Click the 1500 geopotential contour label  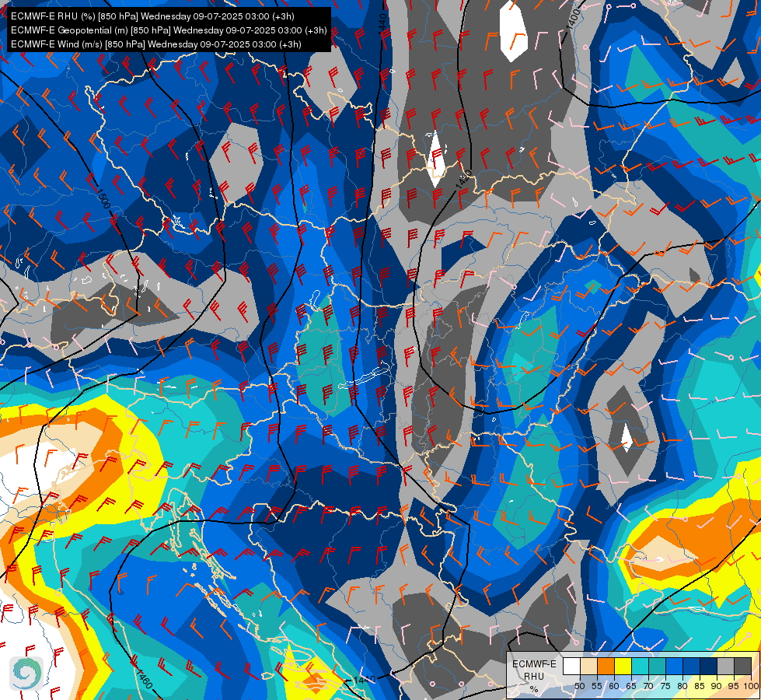pos(103,198)
